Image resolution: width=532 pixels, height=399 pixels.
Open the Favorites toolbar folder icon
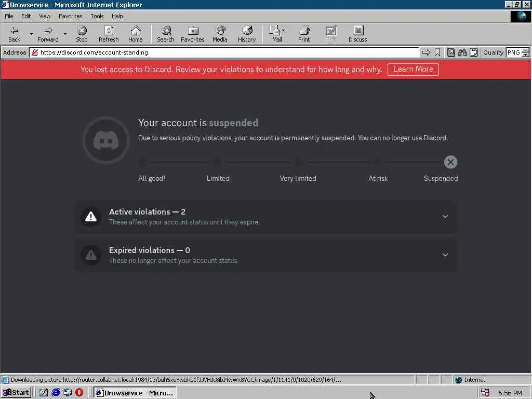(192, 34)
